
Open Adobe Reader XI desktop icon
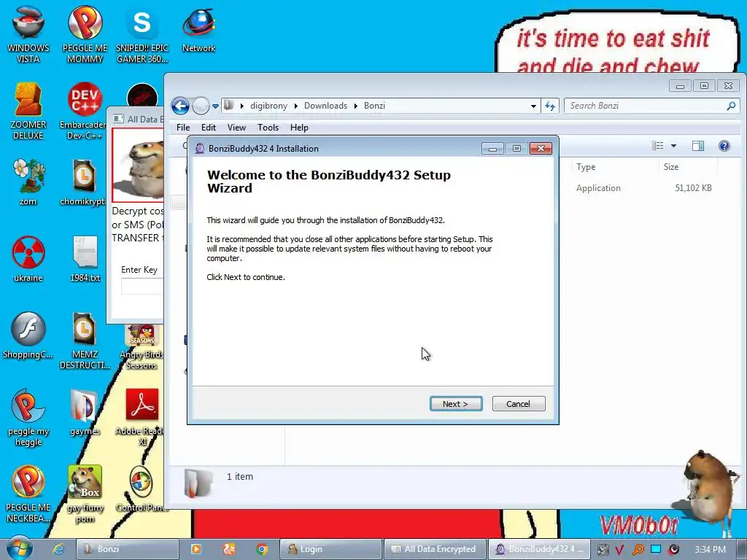point(142,418)
